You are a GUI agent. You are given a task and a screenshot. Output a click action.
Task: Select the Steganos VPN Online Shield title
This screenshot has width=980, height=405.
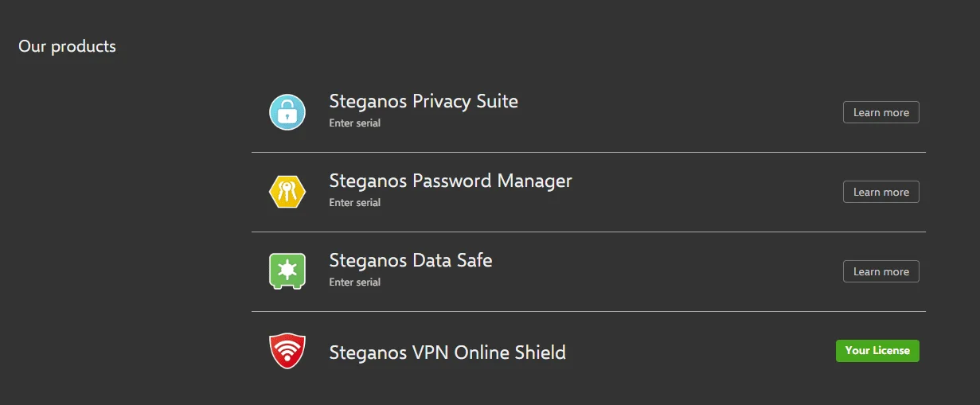pos(447,352)
